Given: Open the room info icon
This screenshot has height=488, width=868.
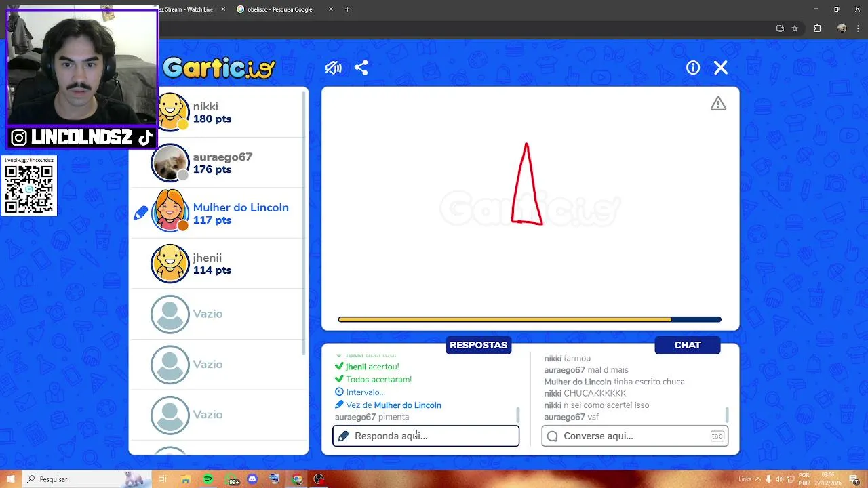Looking at the screenshot, I should pos(692,68).
